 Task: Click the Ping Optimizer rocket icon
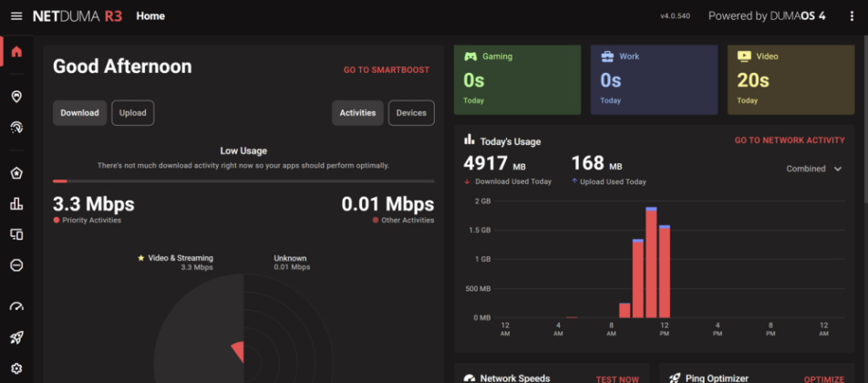(675, 378)
